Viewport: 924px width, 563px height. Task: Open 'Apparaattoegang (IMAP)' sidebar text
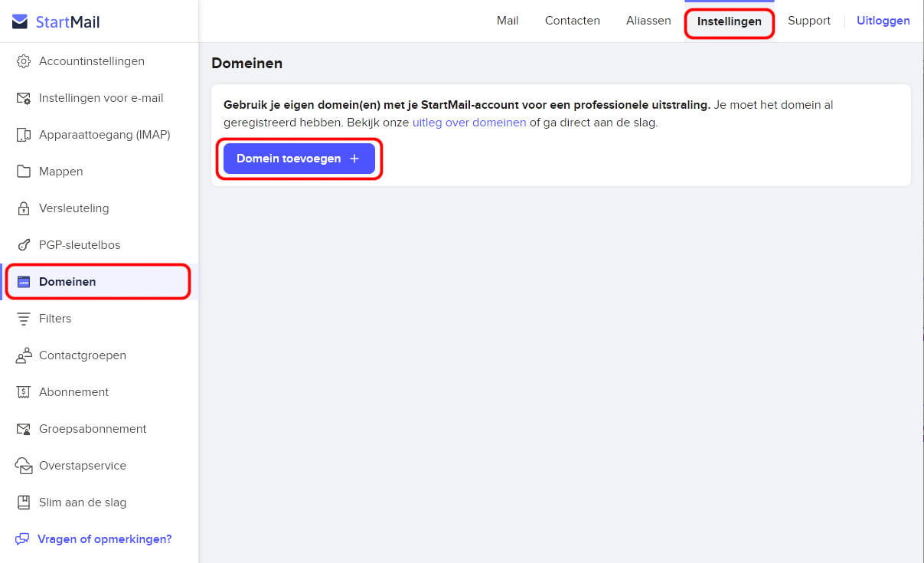click(105, 135)
